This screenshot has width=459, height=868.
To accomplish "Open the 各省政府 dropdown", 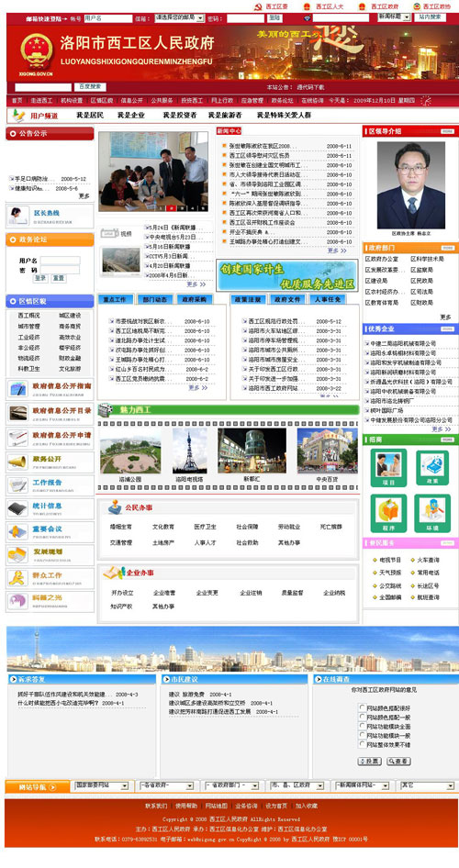I will [166, 785].
